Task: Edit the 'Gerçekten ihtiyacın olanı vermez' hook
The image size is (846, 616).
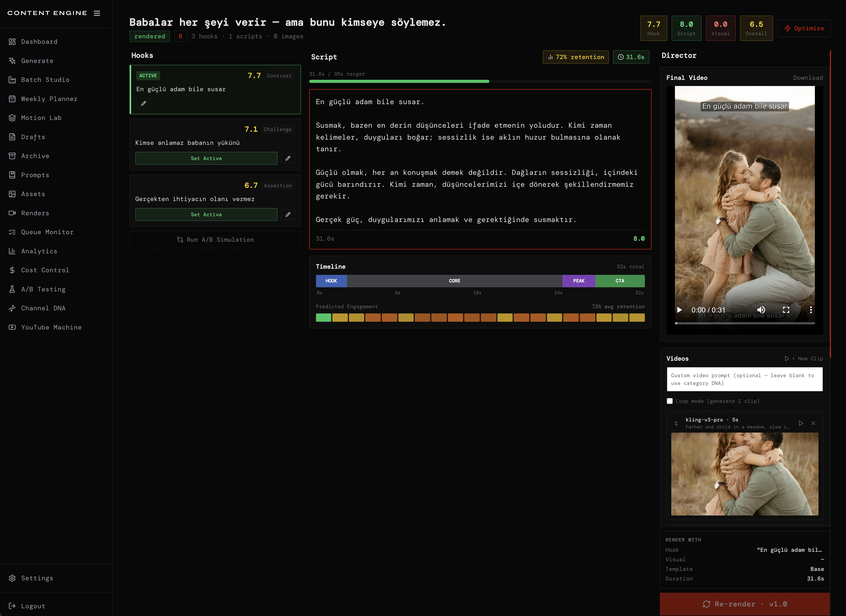Action: coord(288,214)
